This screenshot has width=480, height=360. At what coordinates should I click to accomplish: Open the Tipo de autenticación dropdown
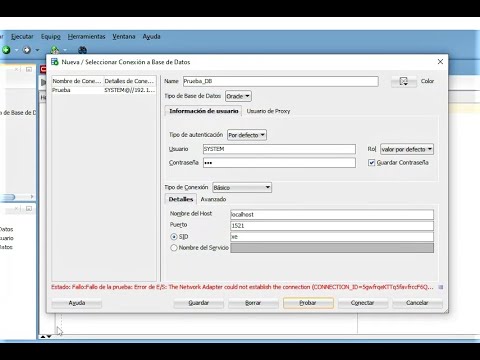point(247,135)
